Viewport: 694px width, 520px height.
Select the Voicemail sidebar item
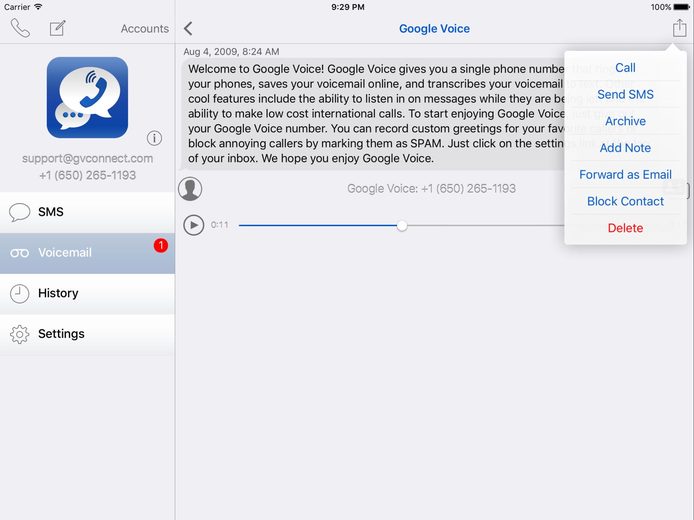click(x=88, y=253)
